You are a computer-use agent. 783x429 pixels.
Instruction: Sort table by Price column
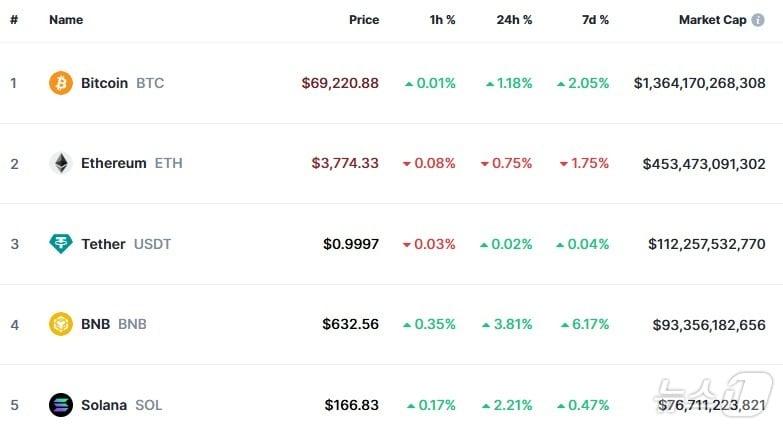(x=363, y=20)
